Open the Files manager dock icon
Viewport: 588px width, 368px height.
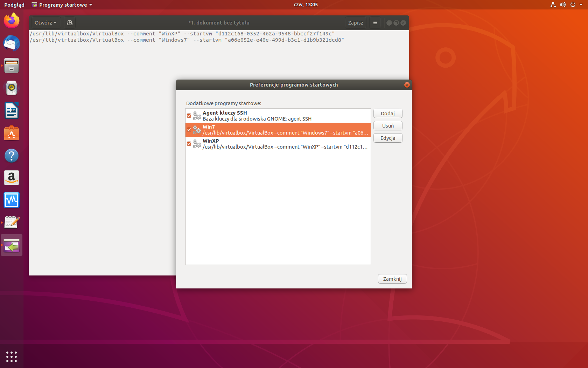[x=12, y=66]
